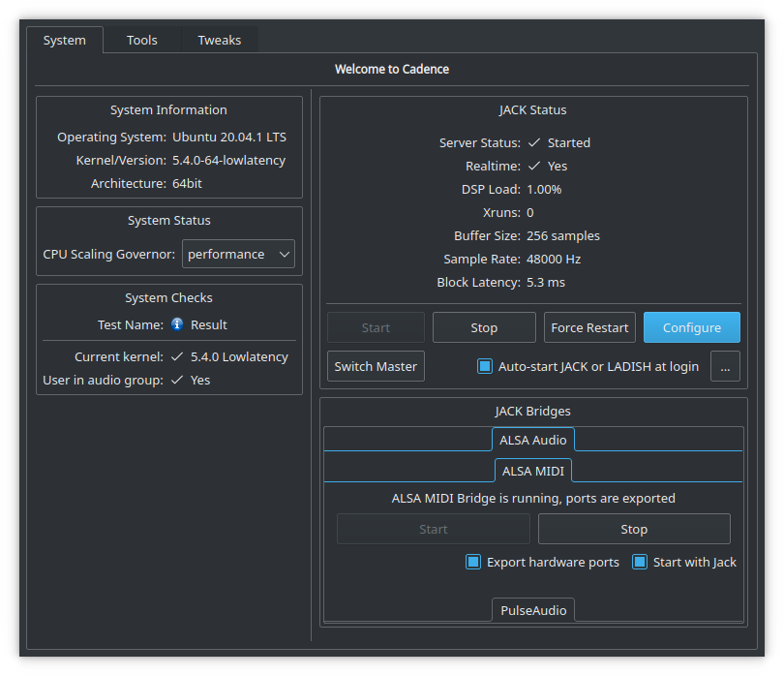Uncheck Export hardware ports
The height and width of the screenshot is (676, 784).
(473, 562)
